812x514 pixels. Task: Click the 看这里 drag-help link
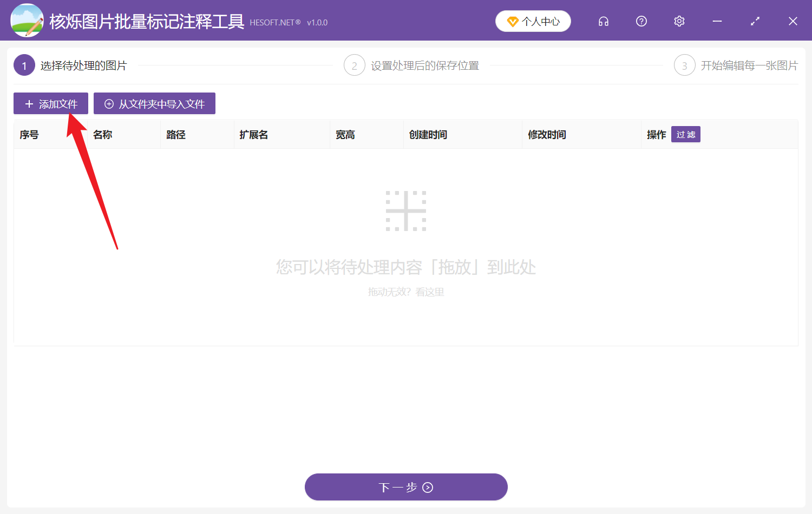[x=429, y=292]
